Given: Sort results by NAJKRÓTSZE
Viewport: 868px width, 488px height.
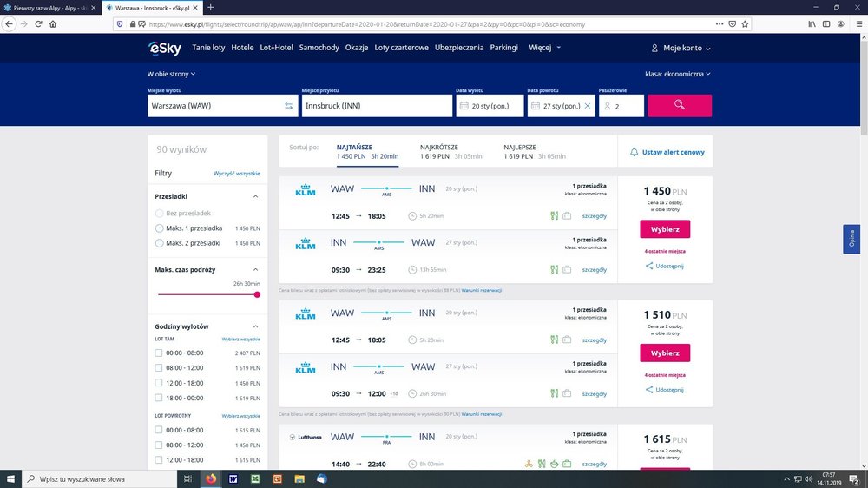Looking at the screenshot, I should 451,152.
